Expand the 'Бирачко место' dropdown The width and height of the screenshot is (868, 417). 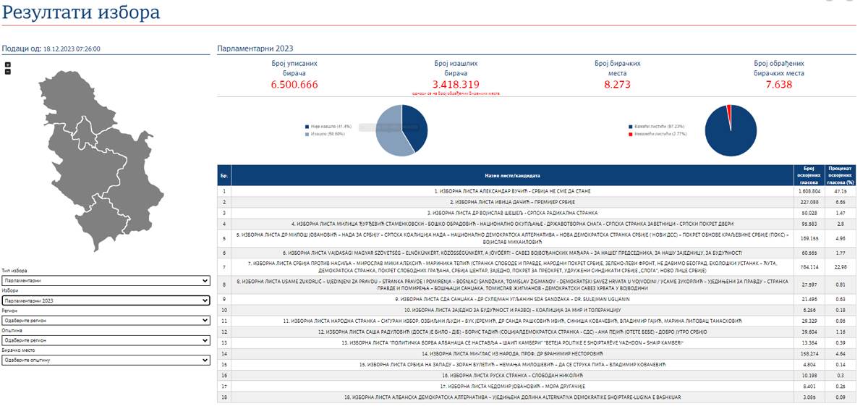[106, 360]
